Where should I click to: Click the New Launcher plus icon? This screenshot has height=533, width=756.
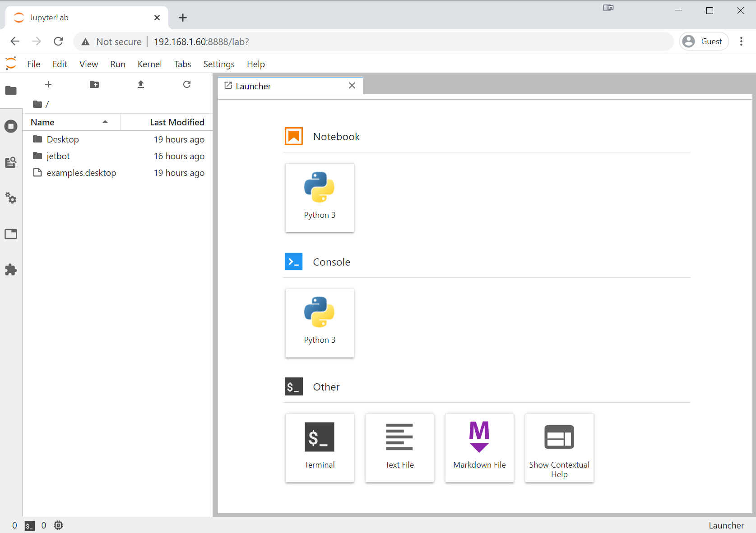(x=48, y=84)
